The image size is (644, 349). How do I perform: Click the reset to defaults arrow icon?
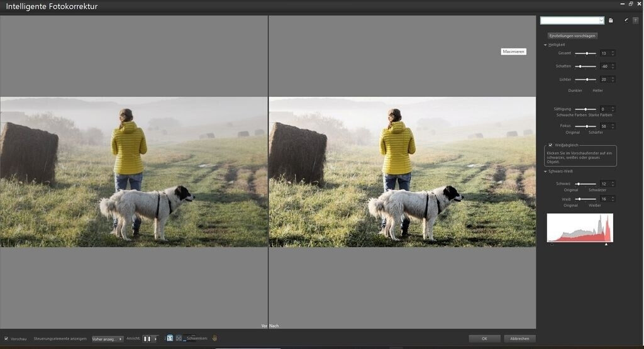coord(626,20)
